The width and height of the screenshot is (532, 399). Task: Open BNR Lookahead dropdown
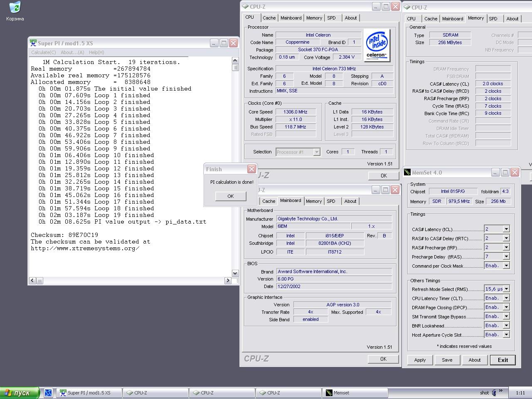point(506,325)
